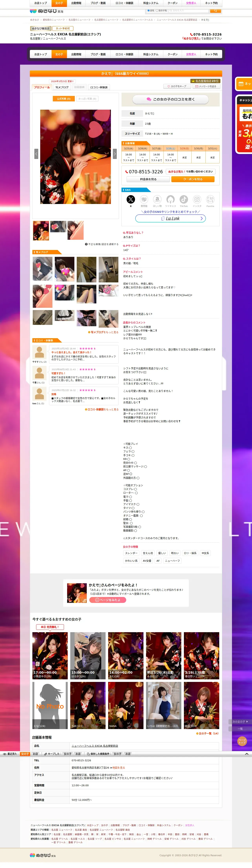Expand 写メブログをもっと見る
Image resolution: width=252 pixels, height=868 pixels.
(103, 332)
